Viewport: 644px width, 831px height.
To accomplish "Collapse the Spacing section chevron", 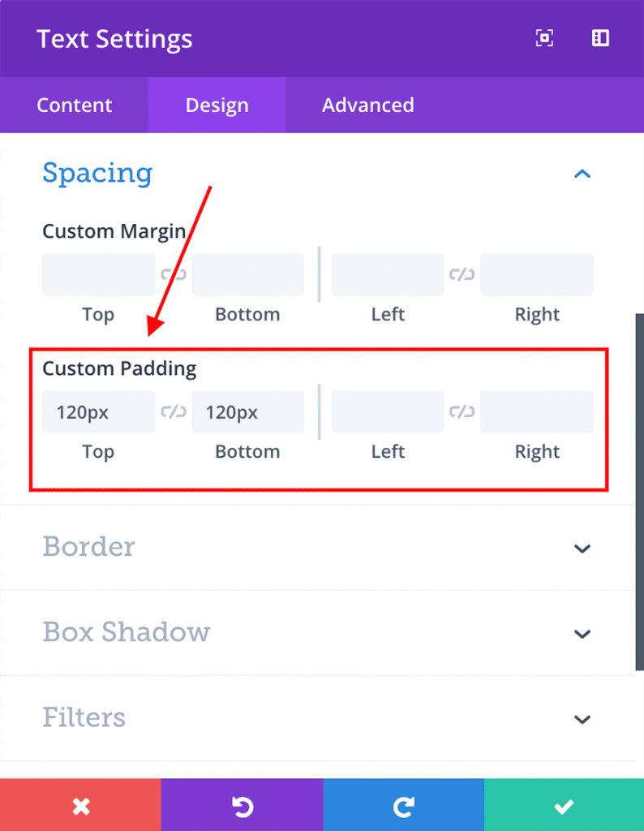I will (x=582, y=174).
